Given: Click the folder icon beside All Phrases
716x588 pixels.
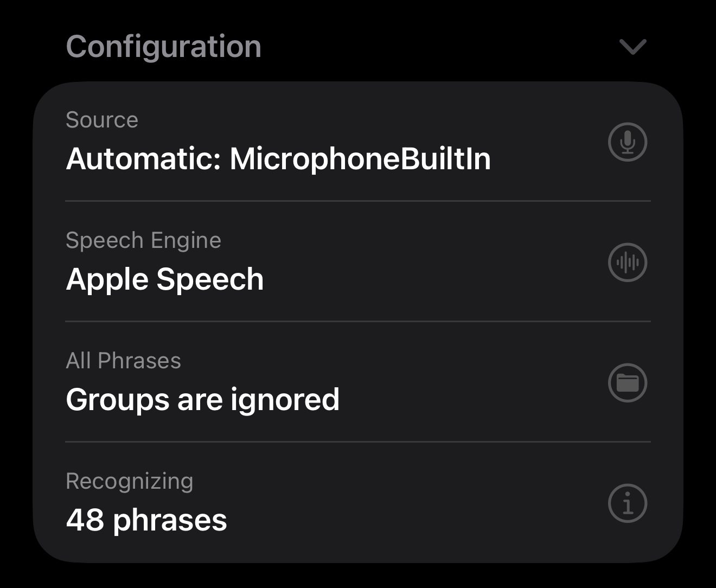Looking at the screenshot, I should click(x=628, y=383).
